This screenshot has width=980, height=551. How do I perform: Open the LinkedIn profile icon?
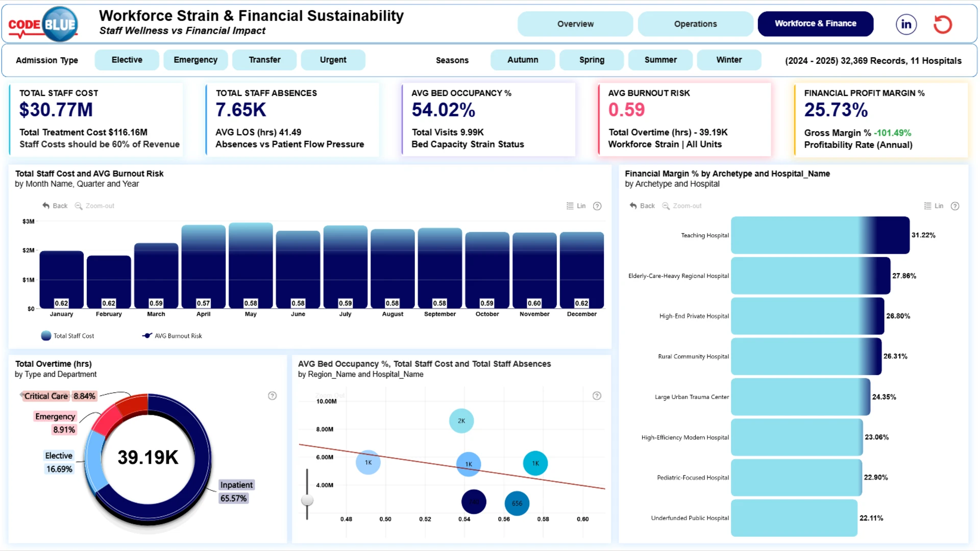point(906,24)
